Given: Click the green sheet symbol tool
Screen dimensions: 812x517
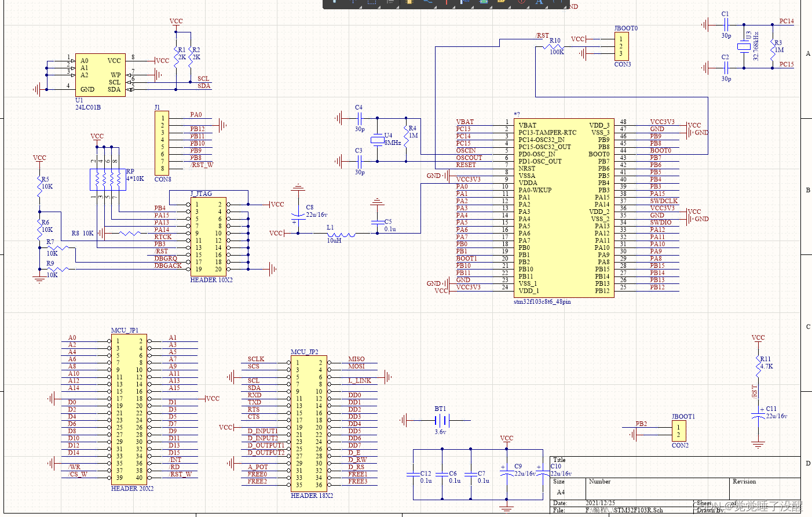Looking at the screenshot, I should [x=484, y=2].
